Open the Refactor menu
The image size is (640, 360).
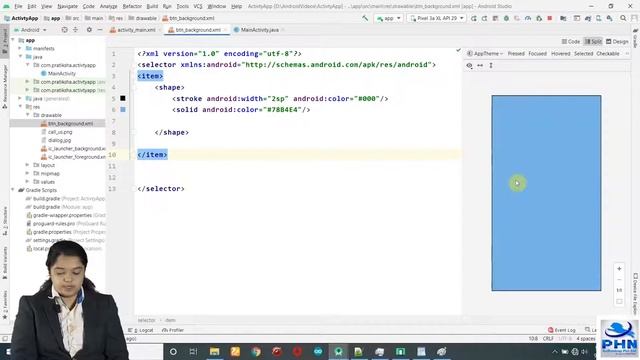point(132,6)
